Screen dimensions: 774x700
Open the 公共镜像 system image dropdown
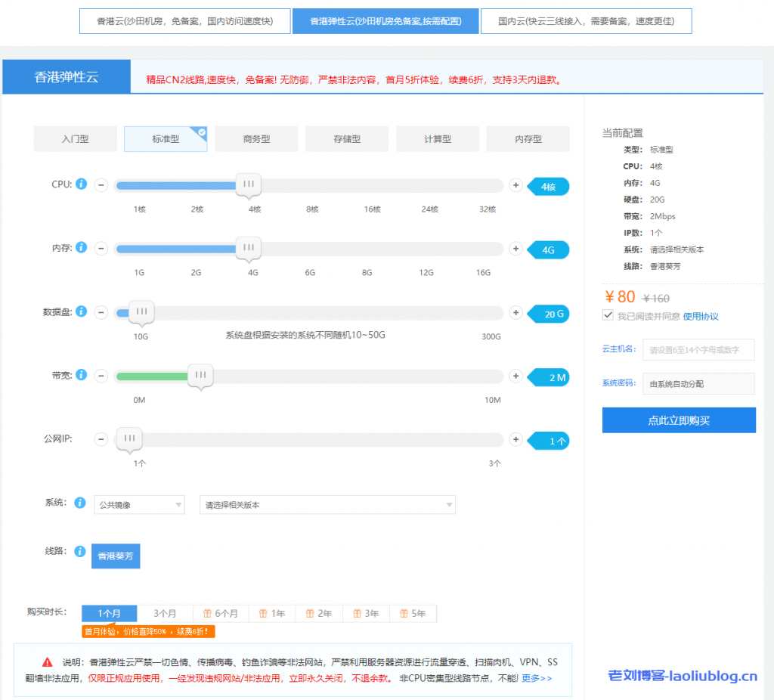click(x=139, y=504)
